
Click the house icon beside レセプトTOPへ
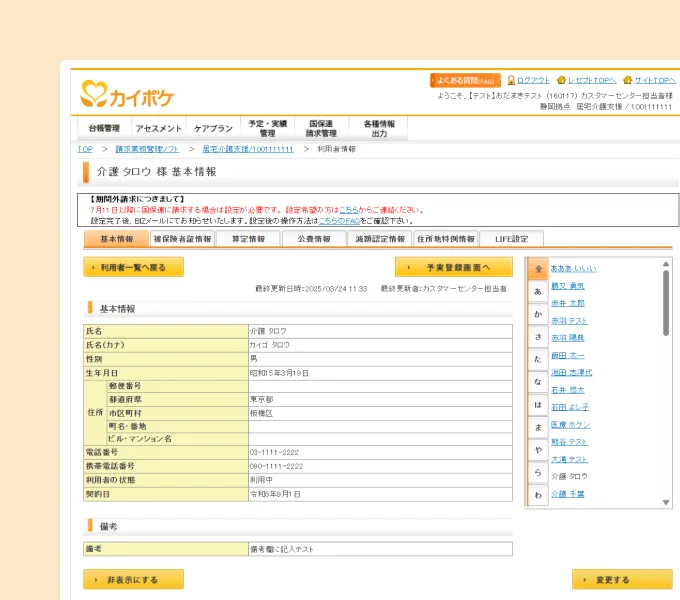(562, 80)
